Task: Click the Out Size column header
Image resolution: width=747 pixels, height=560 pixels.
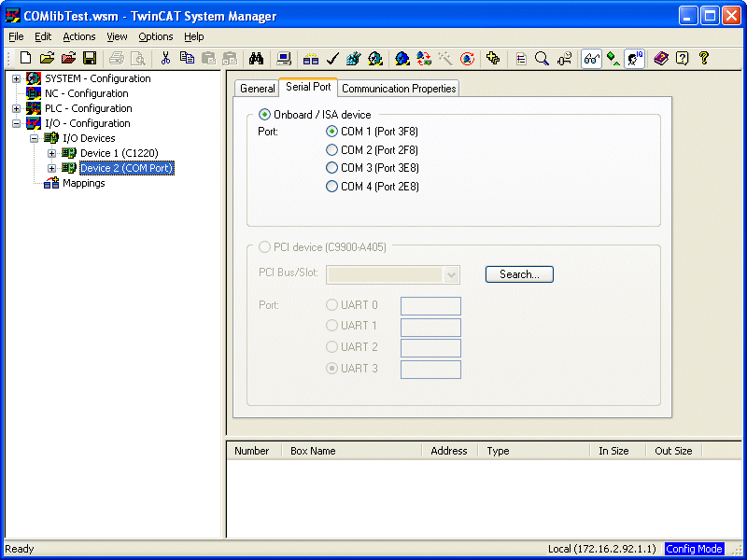Action: [673, 451]
